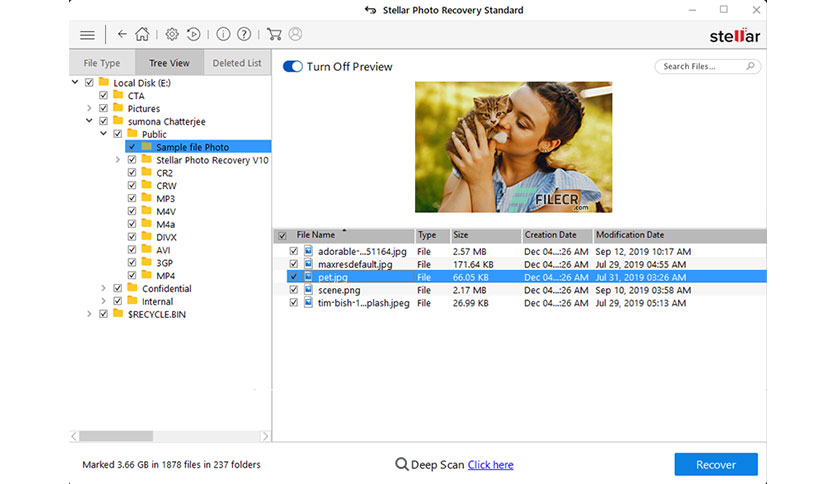The width and height of the screenshot is (836, 484).
Task: Click the title bar back arrow icon
Action: click(371, 10)
